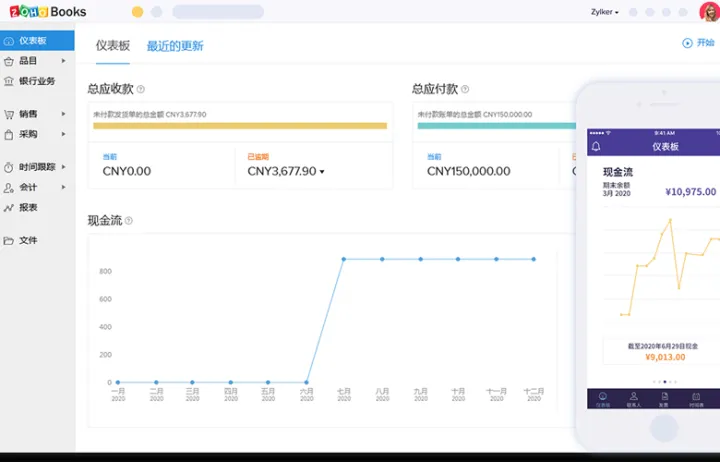Tap the bell notification icon in phone header
The width and height of the screenshot is (720, 462).
coord(596,146)
